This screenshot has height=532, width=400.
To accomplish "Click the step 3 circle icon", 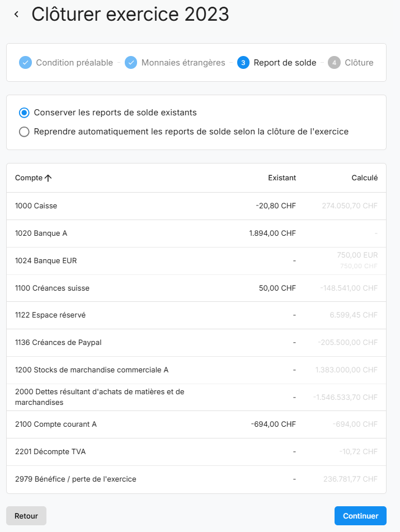I will point(243,63).
